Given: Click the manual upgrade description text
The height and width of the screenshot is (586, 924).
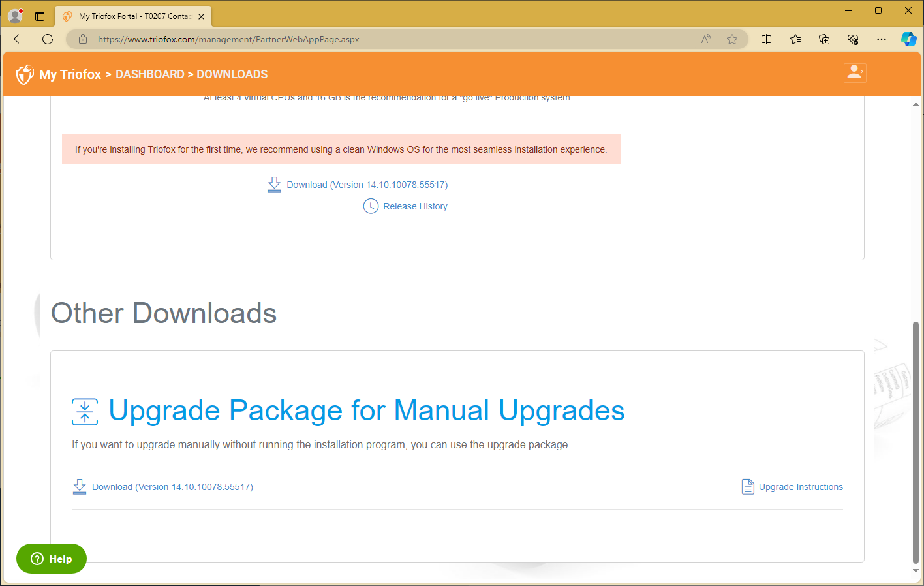Looking at the screenshot, I should pos(321,445).
